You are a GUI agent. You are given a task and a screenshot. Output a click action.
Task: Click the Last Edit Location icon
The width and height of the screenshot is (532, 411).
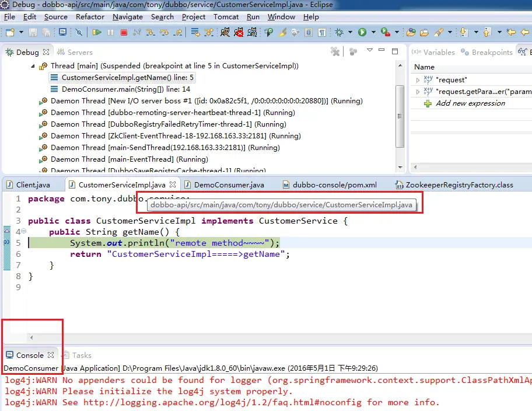(x=511, y=32)
